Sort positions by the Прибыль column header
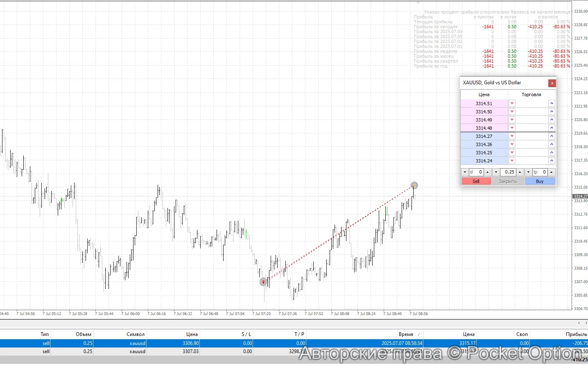Screen dimensions: 588x365 (576, 334)
